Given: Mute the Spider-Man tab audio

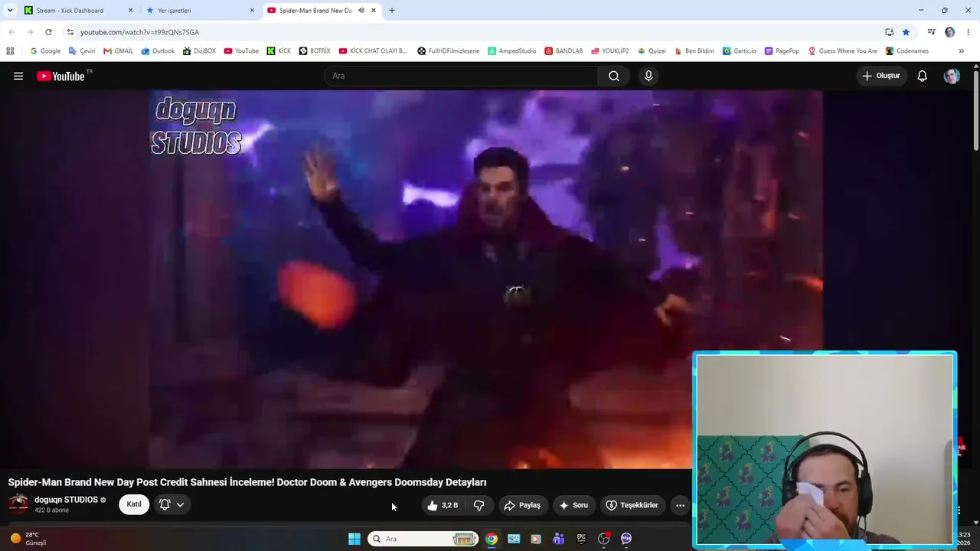Looking at the screenshot, I should click(361, 11).
